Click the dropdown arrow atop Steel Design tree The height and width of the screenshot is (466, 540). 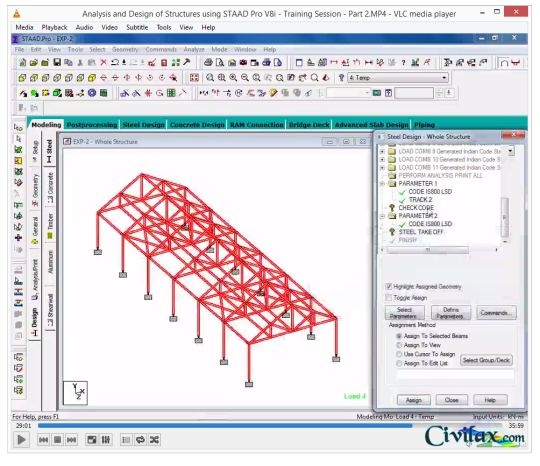pyautogui.click(x=511, y=151)
